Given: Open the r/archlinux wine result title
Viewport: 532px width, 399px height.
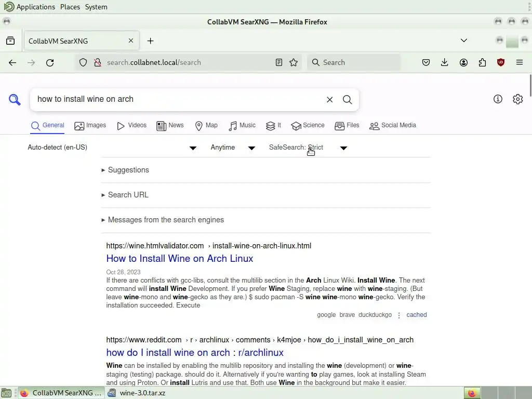Looking at the screenshot, I should pyautogui.click(x=195, y=353).
